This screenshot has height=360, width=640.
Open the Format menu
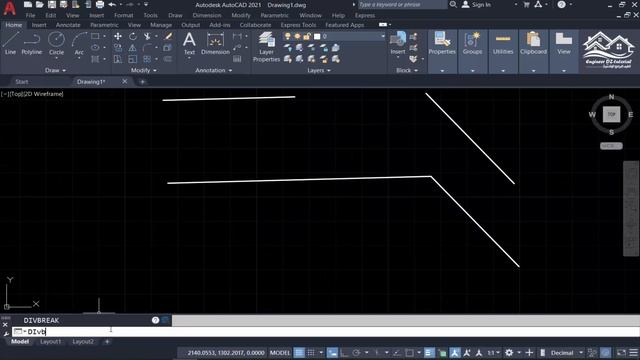(123, 15)
